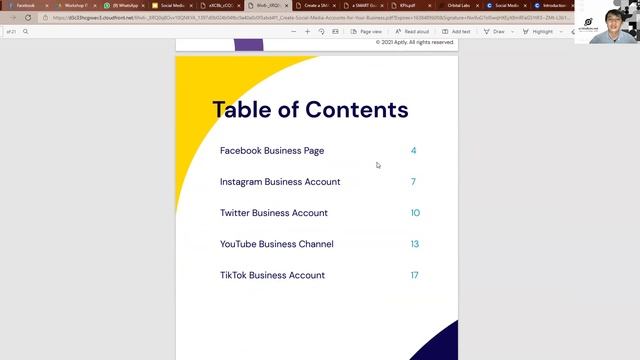The image size is (640, 360).
Task: Open Page view in PDF toolbar
Action: point(366,31)
